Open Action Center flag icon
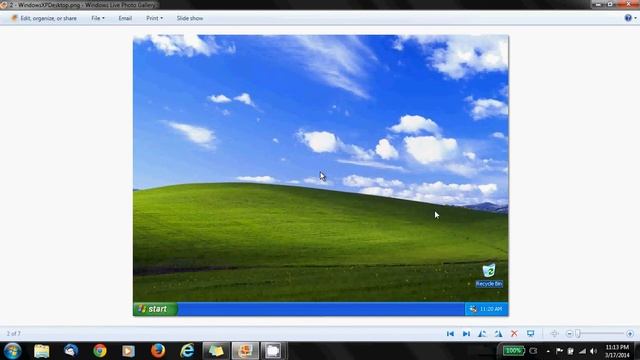Screen dimensions: 640x360 pyautogui.click(x=559, y=351)
